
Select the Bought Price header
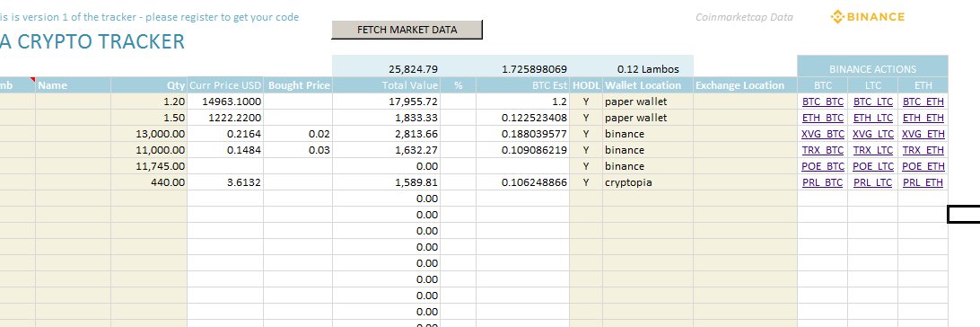(298, 85)
